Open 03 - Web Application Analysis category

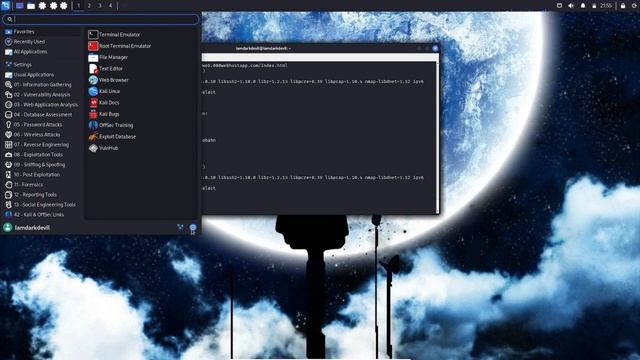click(42, 104)
